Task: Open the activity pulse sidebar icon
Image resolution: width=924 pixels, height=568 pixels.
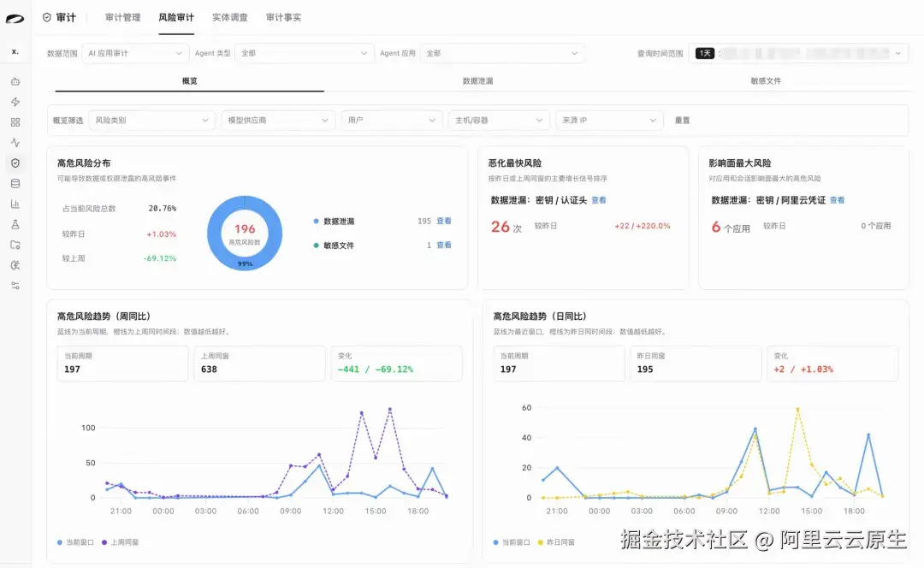Action: (15, 143)
